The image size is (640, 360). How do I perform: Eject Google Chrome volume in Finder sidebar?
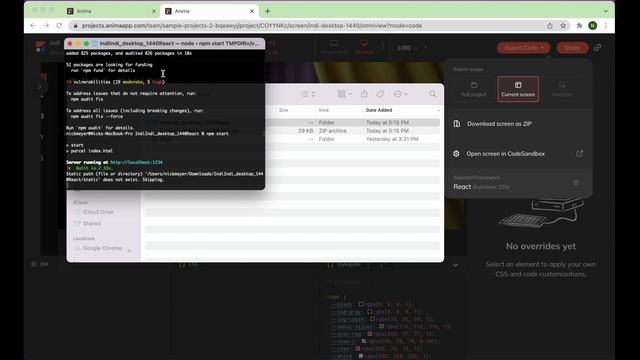coord(129,250)
